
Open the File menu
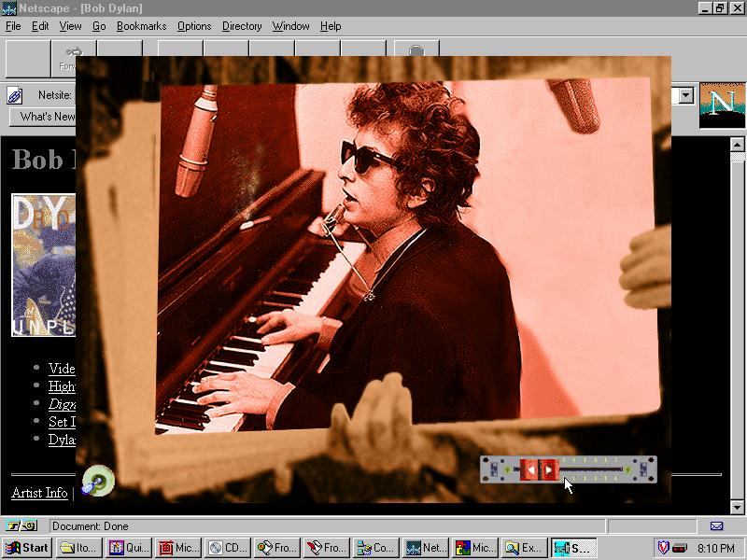pyautogui.click(x=13, y=26)
